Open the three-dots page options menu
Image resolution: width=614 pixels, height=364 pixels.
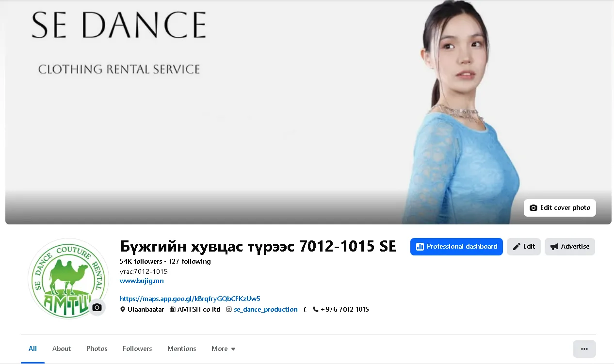pyautogui.click(x=584, y=349)
